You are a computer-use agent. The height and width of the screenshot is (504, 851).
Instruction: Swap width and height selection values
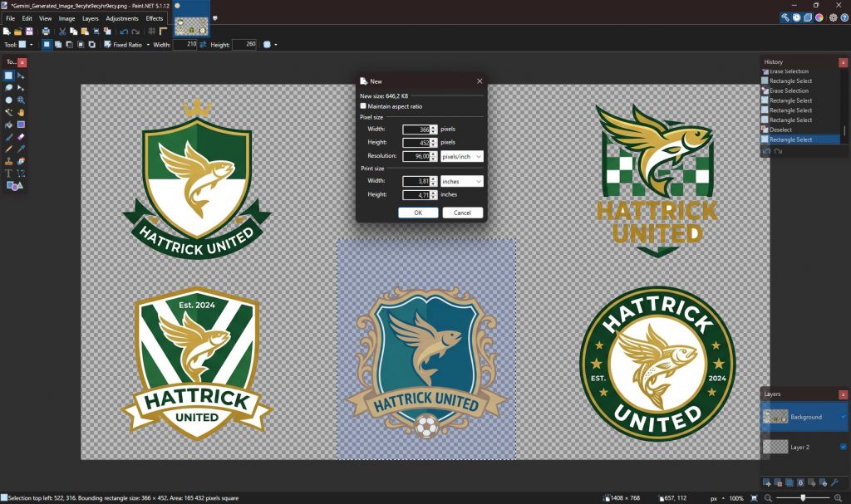click(x=203, y=44)
